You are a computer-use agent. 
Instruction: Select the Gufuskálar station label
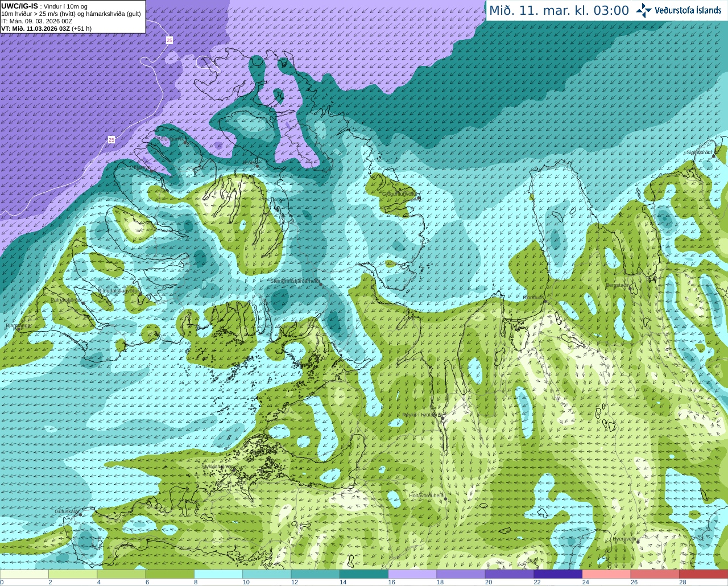66,511
